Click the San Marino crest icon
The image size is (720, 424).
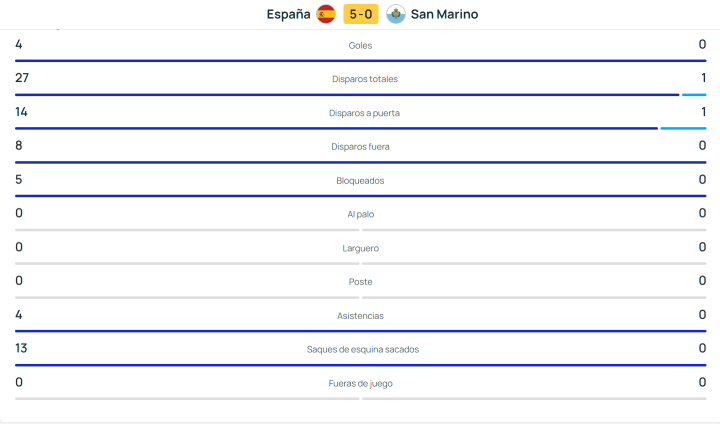pyautogui.click(x=395, y=14)
